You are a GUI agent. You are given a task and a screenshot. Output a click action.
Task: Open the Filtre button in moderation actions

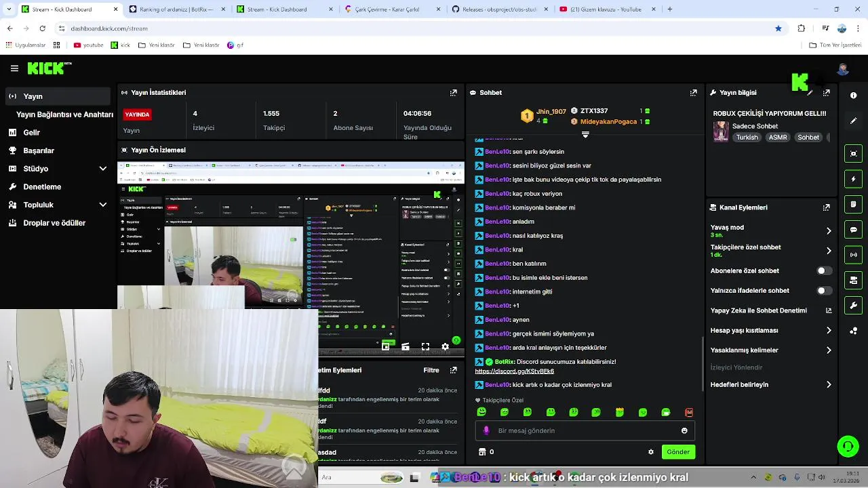431,370
